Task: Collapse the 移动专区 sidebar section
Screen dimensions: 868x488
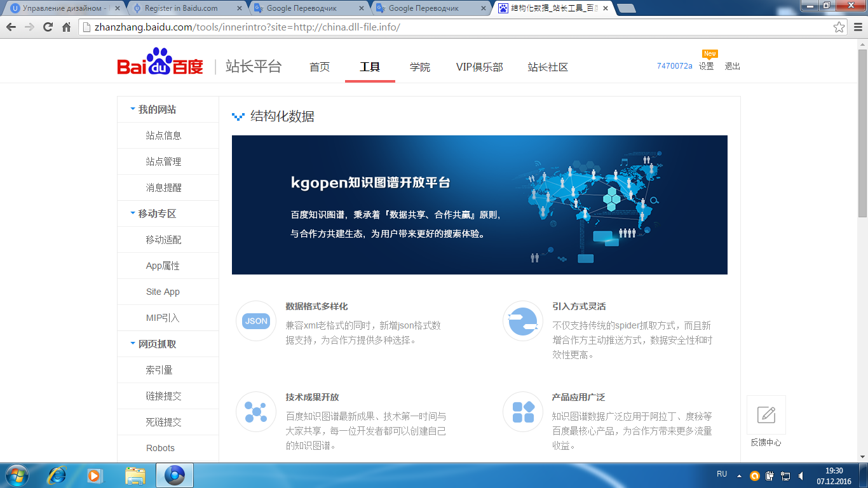Action: (x=133, y=213)
